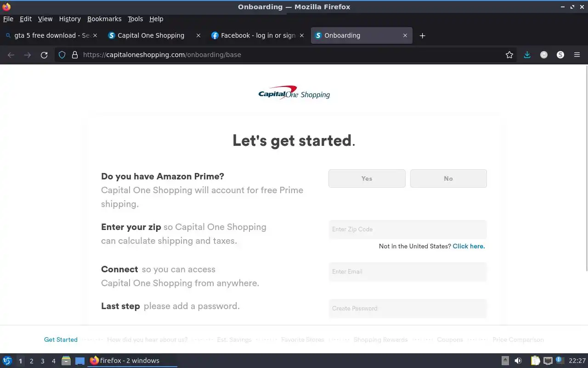This screenshot has height=368, width=588.
Task: Switch to workspace 4 in taskbar
Action: [x=54, y=361]
